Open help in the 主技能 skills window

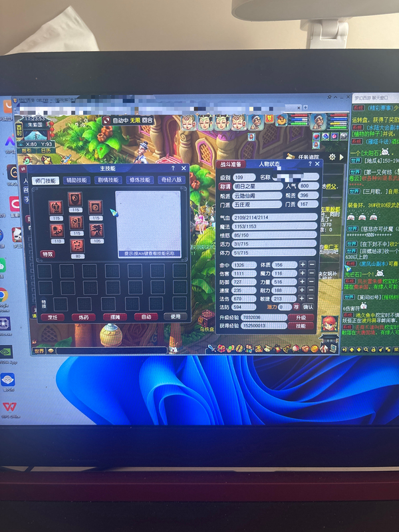[173, 168]
